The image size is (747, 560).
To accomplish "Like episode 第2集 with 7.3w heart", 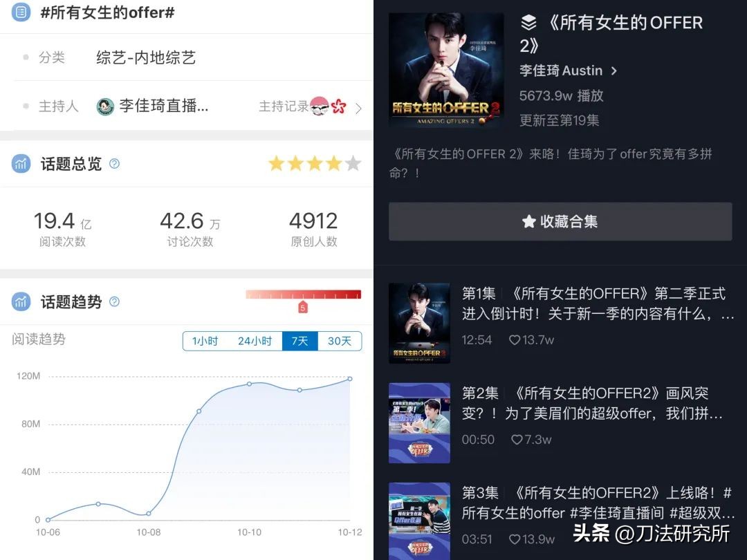I will [x=517, y=440].
